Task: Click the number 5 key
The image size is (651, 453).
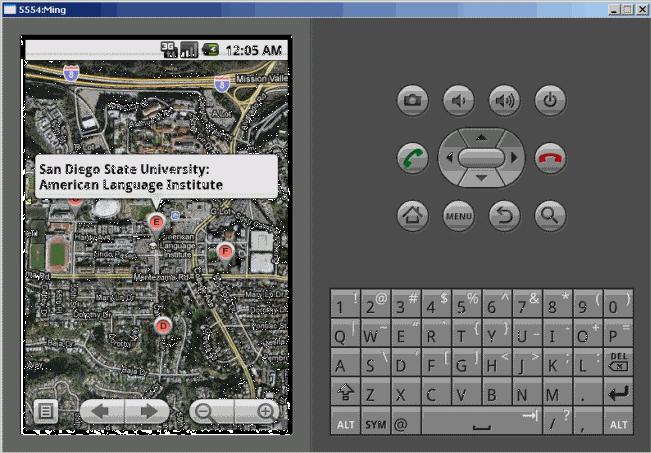Action: point(467,304)
